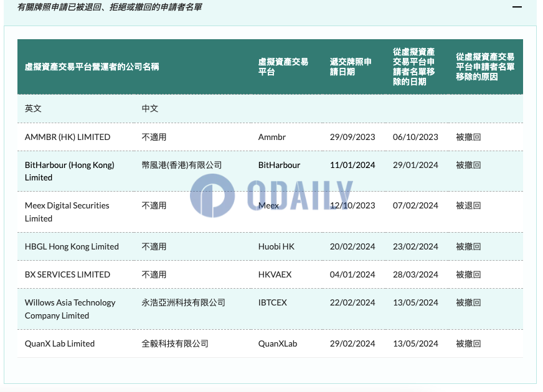543x392 pixels.
Task: Click the Chinese name 永浩亞洲科技有限公司
Action: pyautogui.click(x=183, y=303)
